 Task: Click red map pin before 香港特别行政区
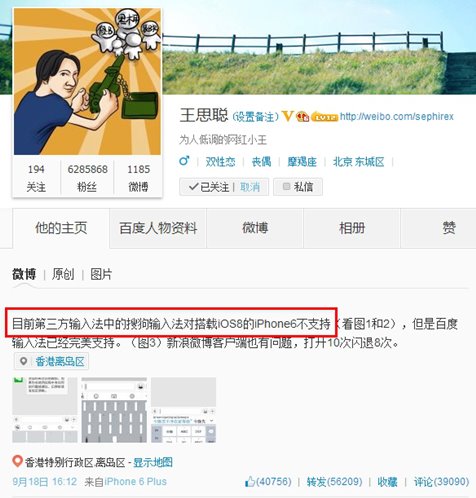pyautogui.click(x=17, y=462)
